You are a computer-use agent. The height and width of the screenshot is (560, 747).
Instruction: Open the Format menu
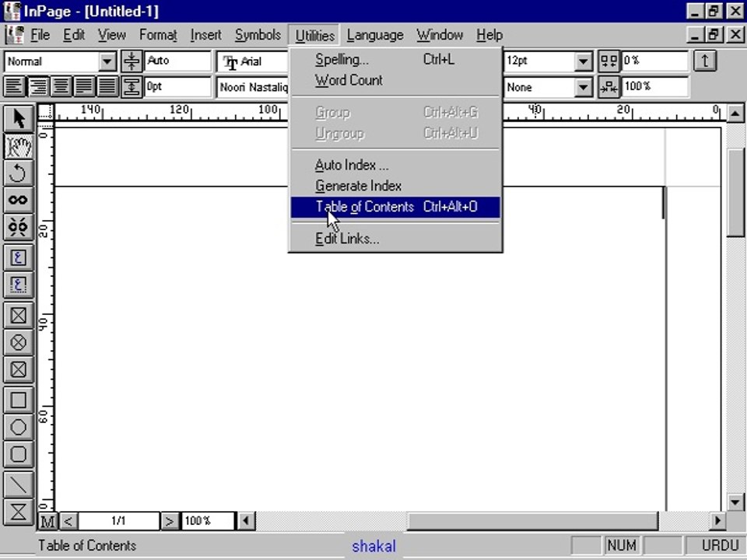[x=158, y=35]
